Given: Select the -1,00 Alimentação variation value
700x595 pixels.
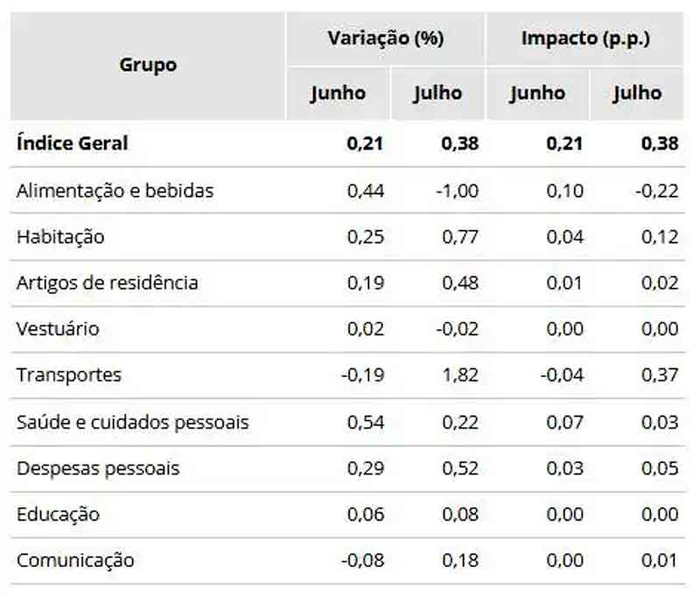Looking at the screenshot, I should tap(458, 190).
